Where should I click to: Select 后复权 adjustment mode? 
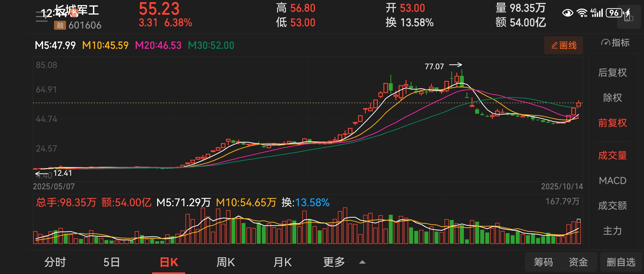[612, 73]
